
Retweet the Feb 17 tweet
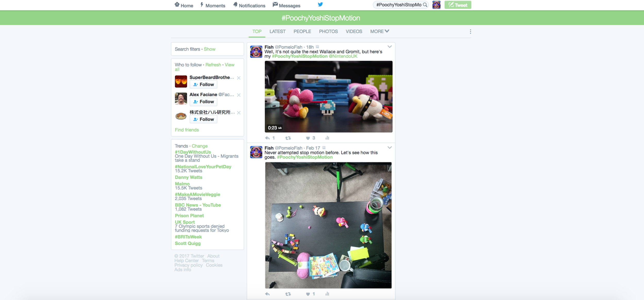point(288,294)
